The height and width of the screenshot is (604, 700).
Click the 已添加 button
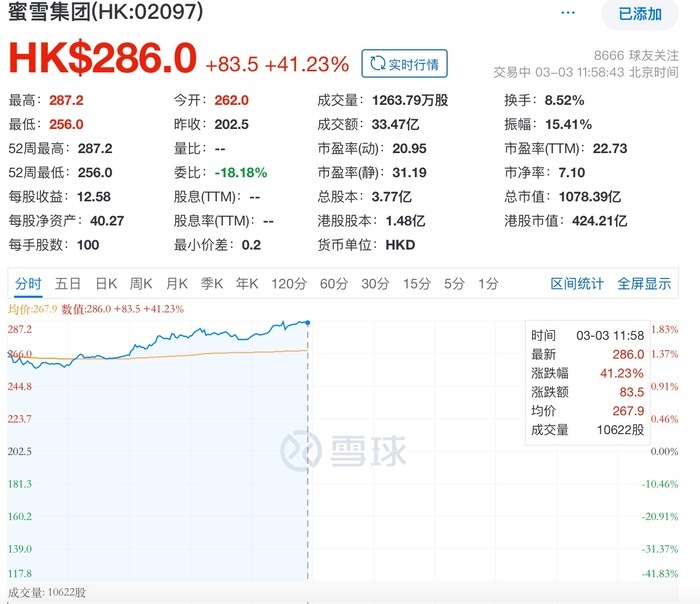640,14
